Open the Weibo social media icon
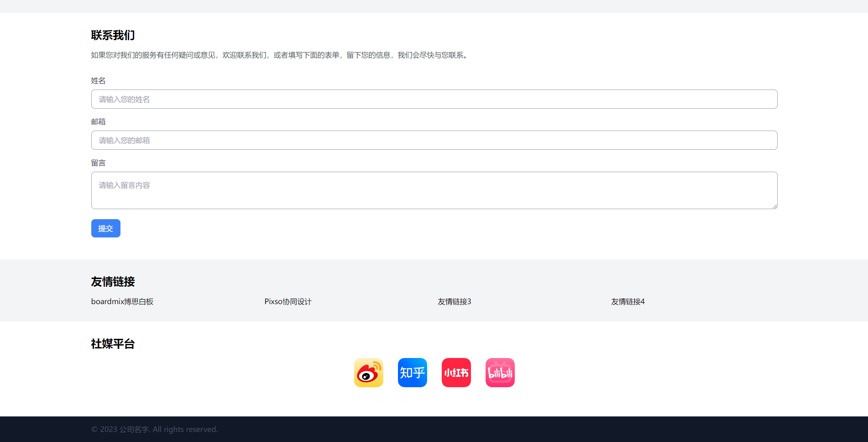 pos(368,373)
